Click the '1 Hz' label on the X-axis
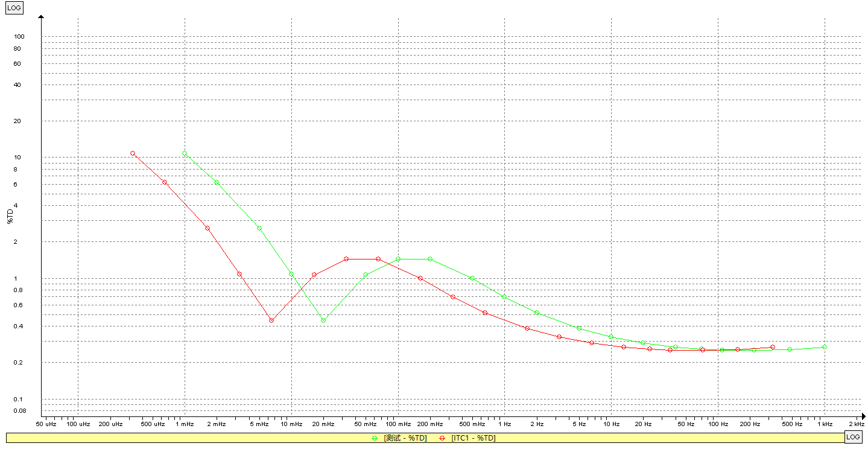 tap(504, 424)
